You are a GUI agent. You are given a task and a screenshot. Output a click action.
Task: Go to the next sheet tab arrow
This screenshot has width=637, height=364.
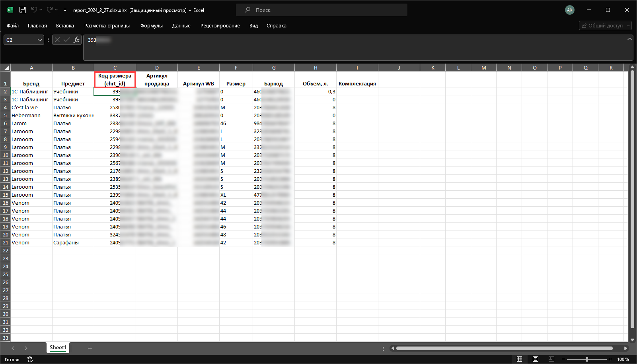coord(26,349)
